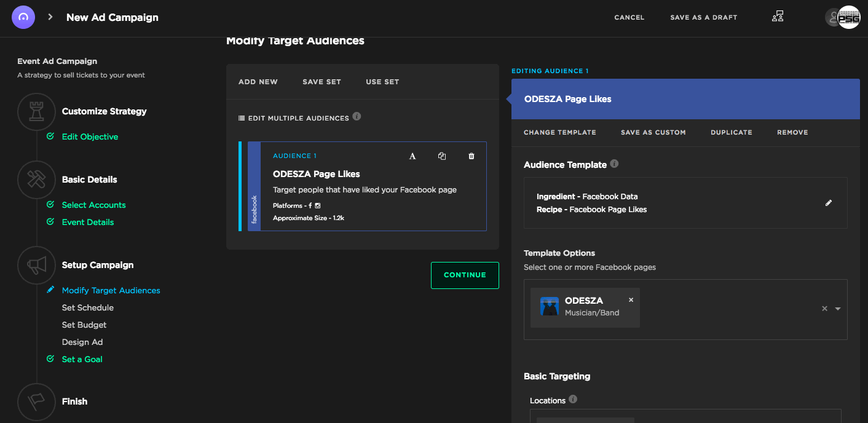Select the Setup Campaign megaphone icon
The width and height of the screenshot is (868, 423).
(37, 265)
